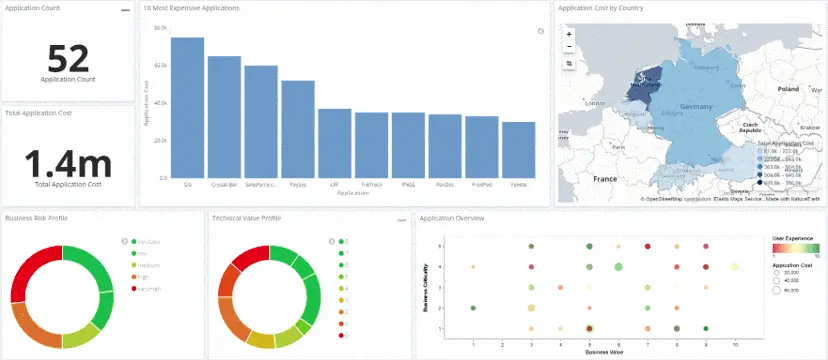The width and height of the screenshot is (828, 360).
Task: Click the 52 Application Count metric
Action: click(68, 59)
